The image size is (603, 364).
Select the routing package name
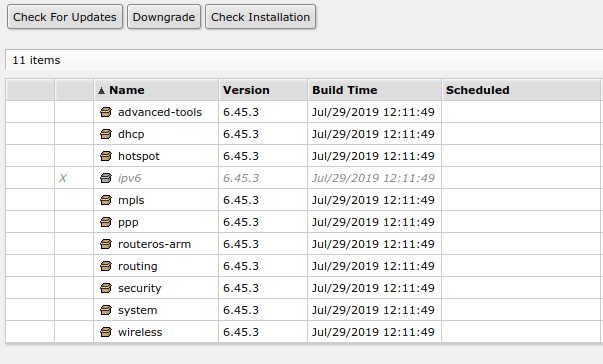click(138, 266)
